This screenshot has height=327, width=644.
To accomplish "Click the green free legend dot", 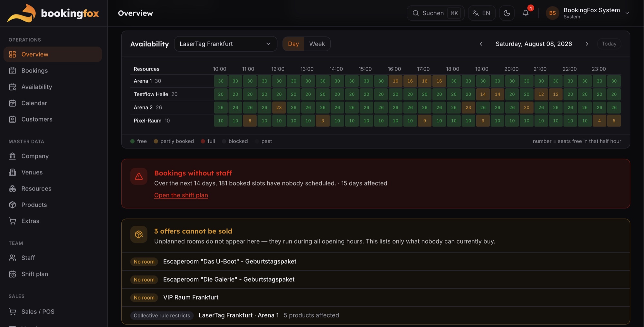I will [x=132, y=141].
